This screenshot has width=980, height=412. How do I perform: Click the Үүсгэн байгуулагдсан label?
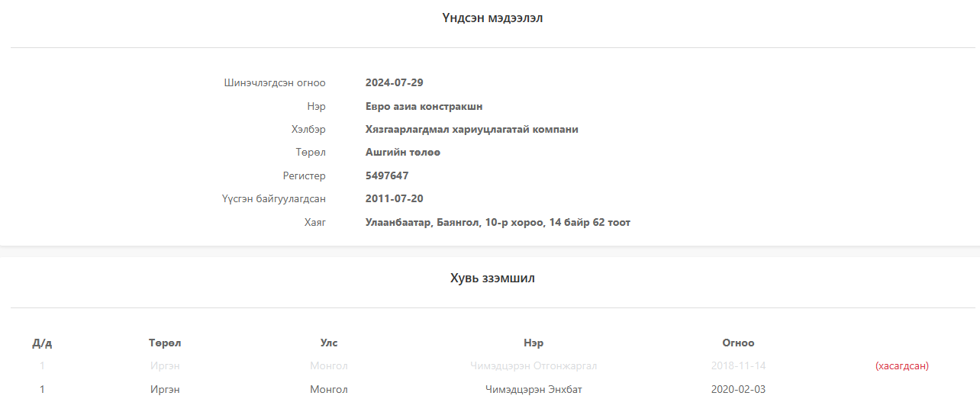pos(274,199)
